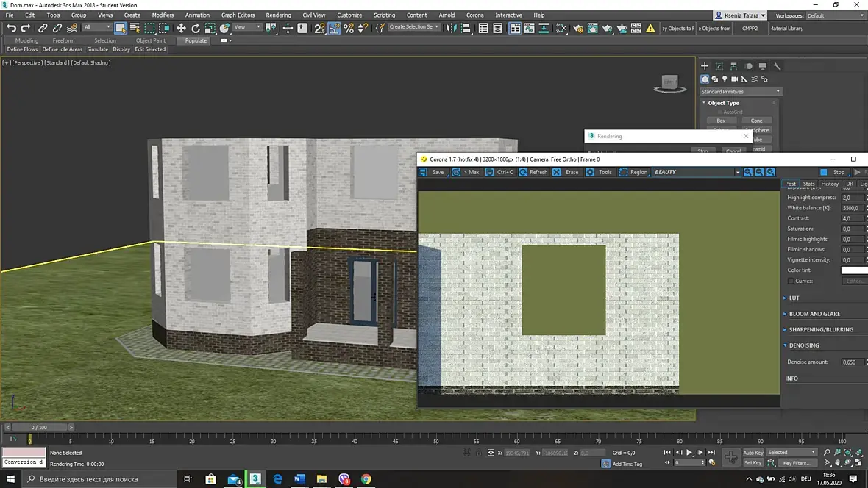Toggle Percent Snap in main toolbar

point(349,28)
